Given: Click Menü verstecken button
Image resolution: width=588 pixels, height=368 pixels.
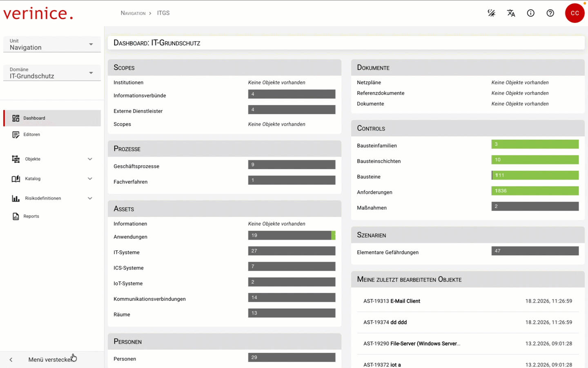Looking at the screenshot, I should (52, 360).
